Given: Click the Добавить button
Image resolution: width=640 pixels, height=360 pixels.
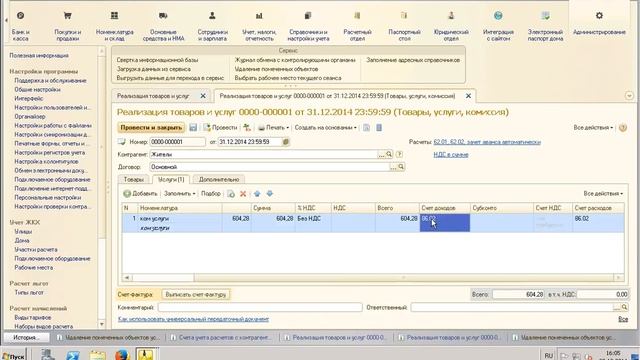Looking at the screenshot, I should coord(140,194).
